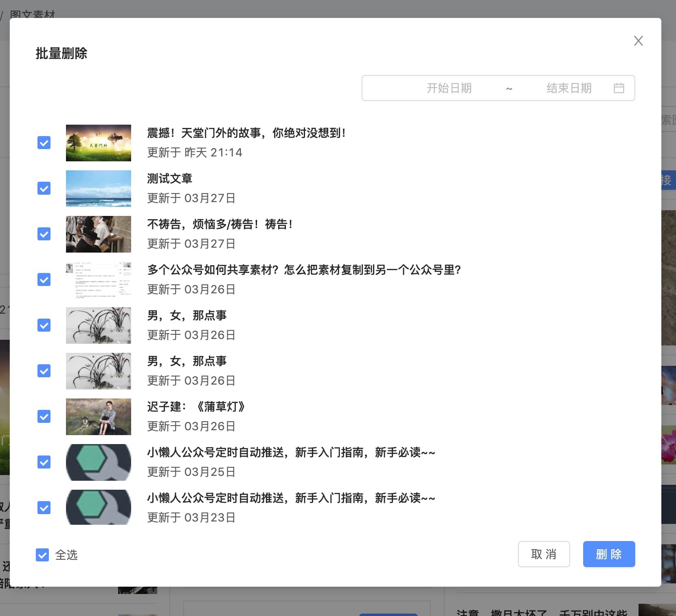Image resolution: width=676 pixels, height=616 pixels.
Task: Click the 结束日期 end date field
Action: click(x=568, y=88)
